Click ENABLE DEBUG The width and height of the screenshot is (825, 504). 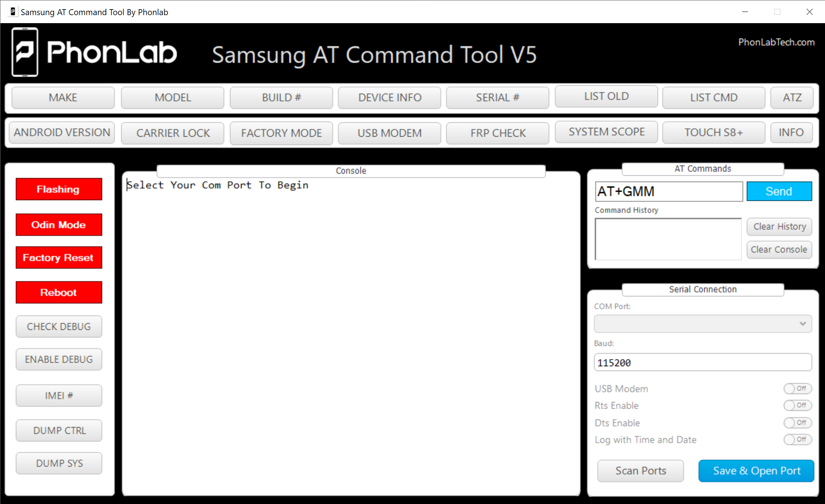click(59, 359)
